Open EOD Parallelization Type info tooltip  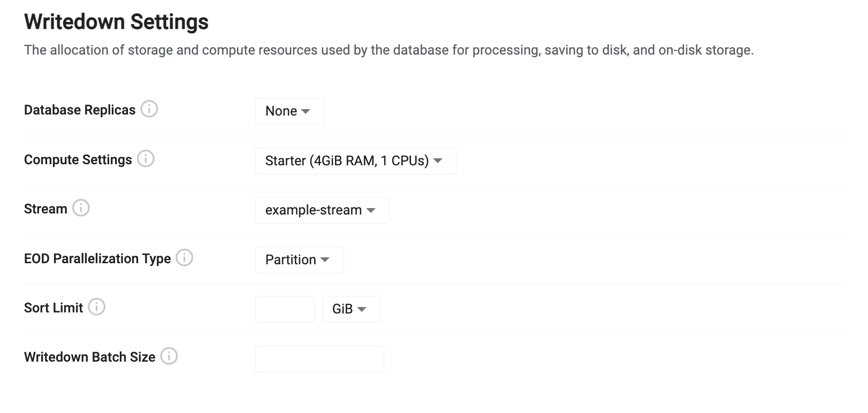185,258
